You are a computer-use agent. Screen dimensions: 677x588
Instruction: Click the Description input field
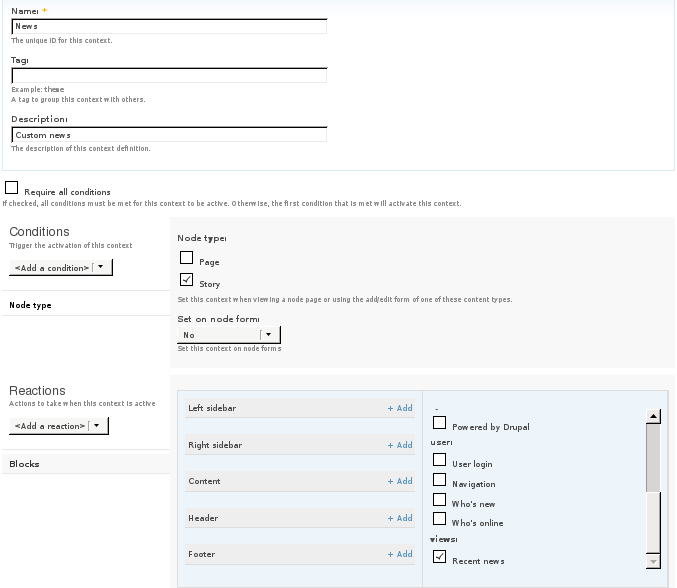[169, 135]
